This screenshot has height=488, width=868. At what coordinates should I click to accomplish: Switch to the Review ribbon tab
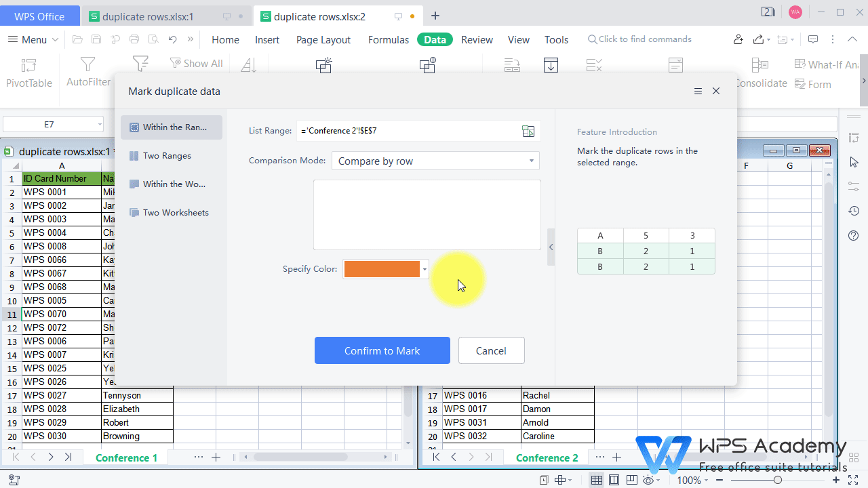coord(477,39)
